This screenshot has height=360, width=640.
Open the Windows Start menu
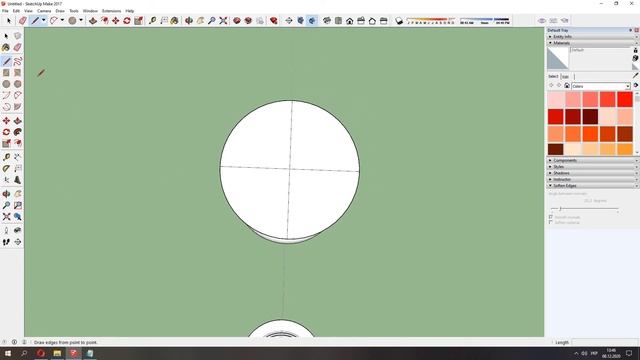[x=8, y=353]
